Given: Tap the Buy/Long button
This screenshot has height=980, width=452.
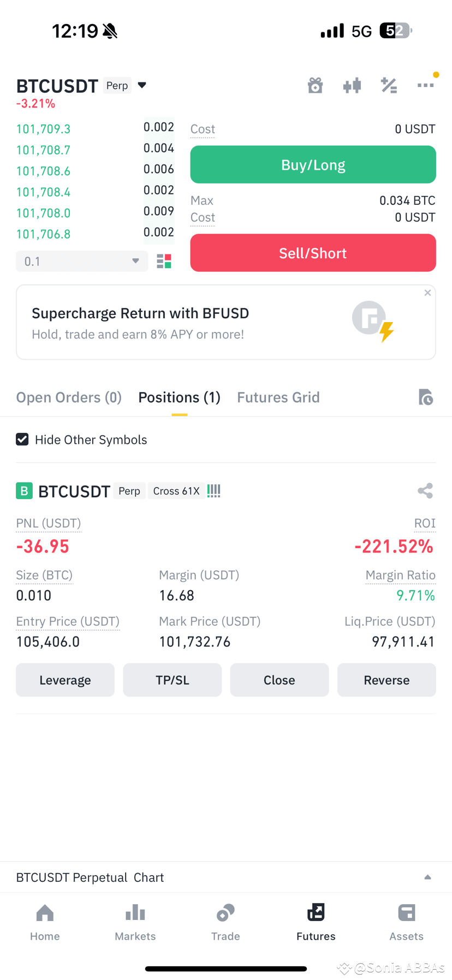Looking at the screenshot, I should coord(313,164).
